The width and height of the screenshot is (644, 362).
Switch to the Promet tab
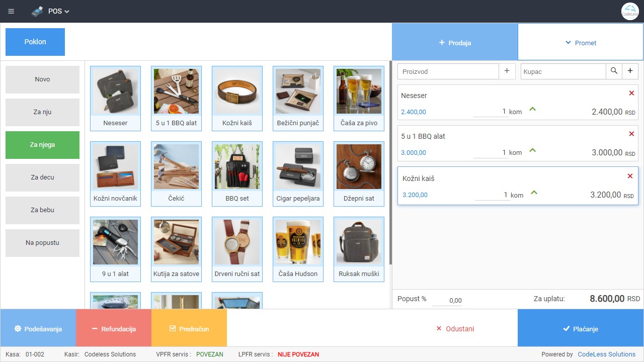[x=581, y=42]
